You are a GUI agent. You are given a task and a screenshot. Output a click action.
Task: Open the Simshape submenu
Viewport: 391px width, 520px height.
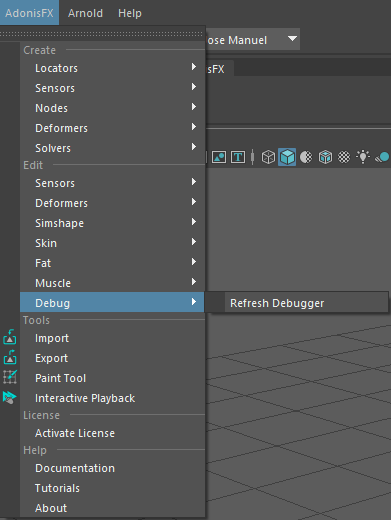tap(112, 223)
